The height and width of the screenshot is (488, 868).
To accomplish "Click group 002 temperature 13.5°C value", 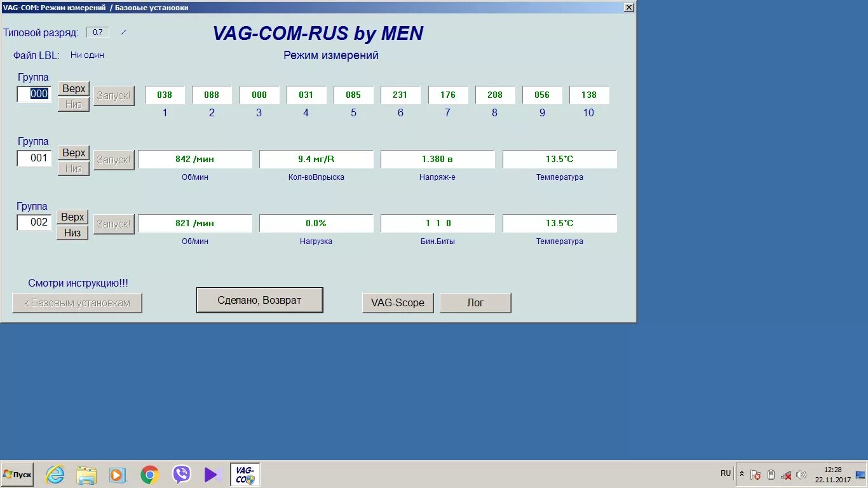I will [x=560, y=223].
